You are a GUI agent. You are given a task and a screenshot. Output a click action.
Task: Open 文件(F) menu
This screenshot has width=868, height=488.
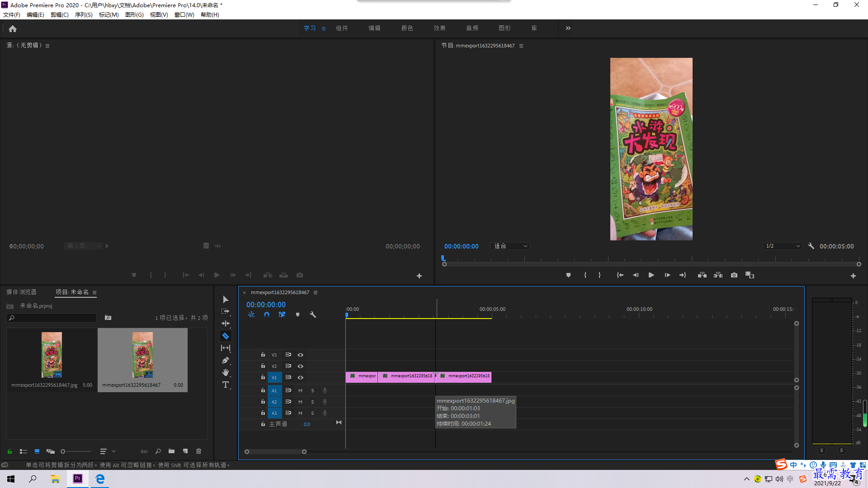[12, 15]
